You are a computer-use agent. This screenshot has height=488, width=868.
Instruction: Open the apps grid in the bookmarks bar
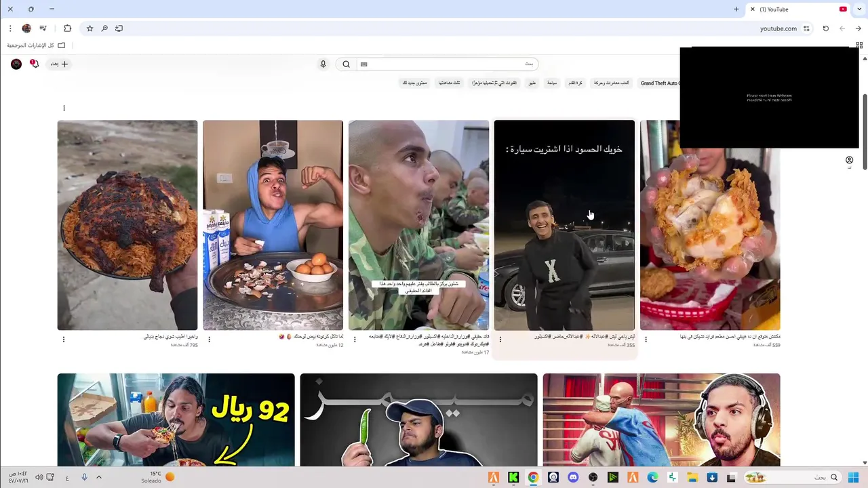pyautogui.click(x=859, y=45)
